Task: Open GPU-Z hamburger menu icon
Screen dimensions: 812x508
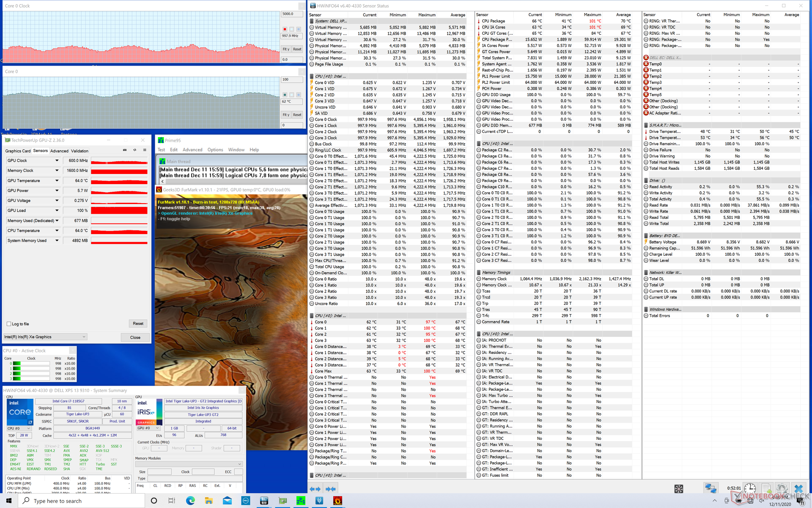Action: click(x=145, y=150)
